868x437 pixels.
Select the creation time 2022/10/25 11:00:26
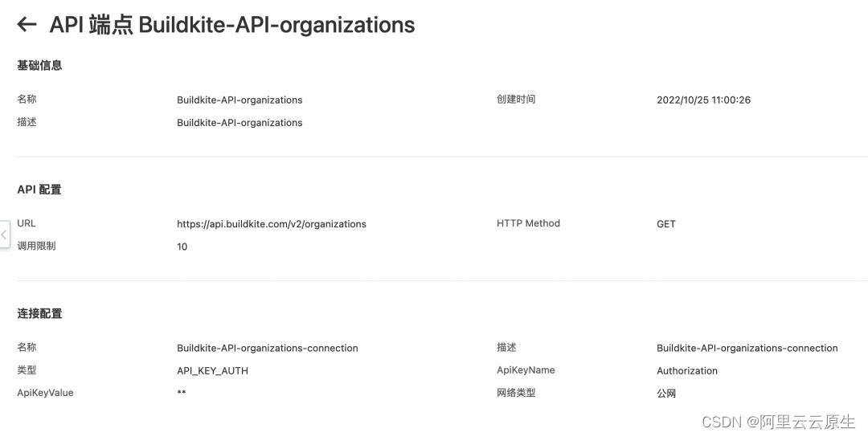coord(703,100)
